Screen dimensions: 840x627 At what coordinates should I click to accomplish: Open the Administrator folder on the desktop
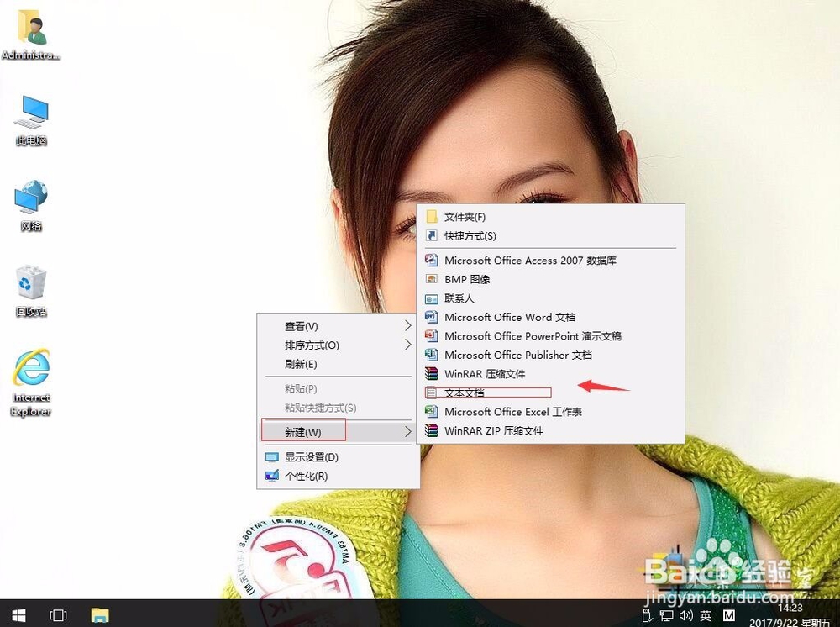pyautogui.click(x=30, y=34)
